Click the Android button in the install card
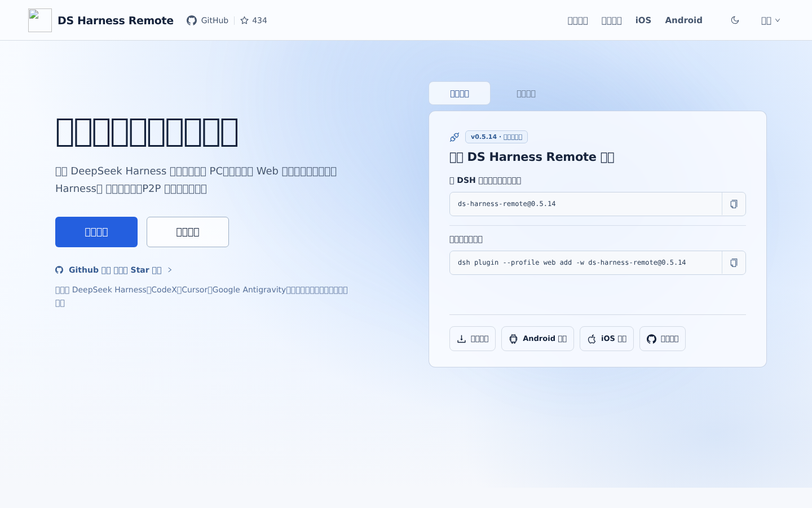 pyautogui.click(x=537, y=339)
